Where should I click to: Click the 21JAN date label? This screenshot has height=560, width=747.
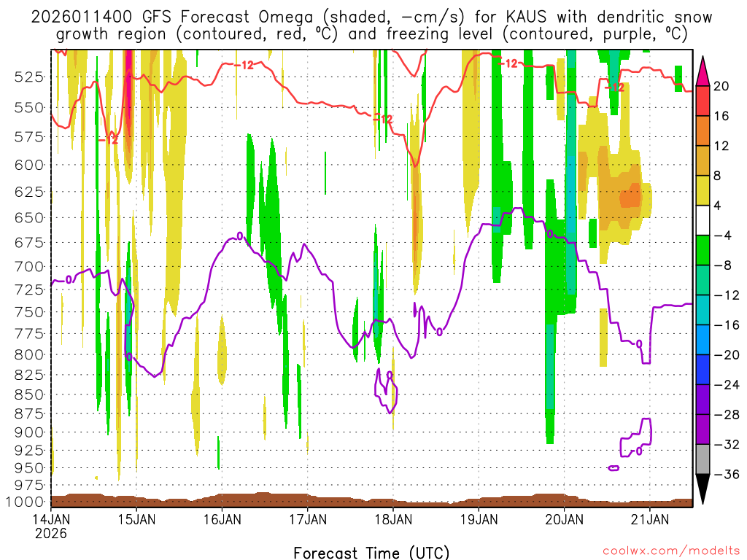pos(650,519)
